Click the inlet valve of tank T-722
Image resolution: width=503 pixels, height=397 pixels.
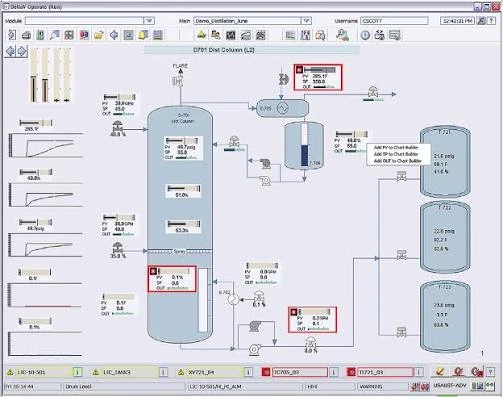point(401,255)
